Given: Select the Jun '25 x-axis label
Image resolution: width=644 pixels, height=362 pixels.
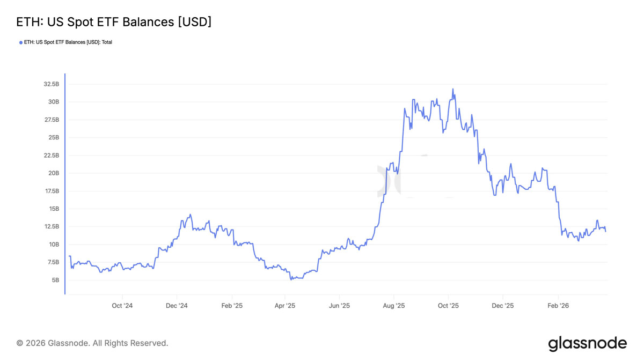Looking at the screenshot, I should (x=339, y=306).
